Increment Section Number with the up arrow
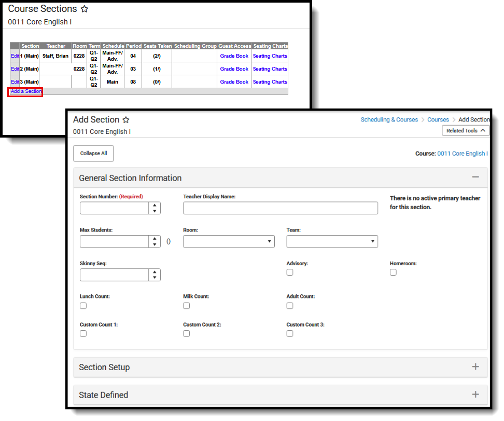The image size is (504, 421). [155, 205]
